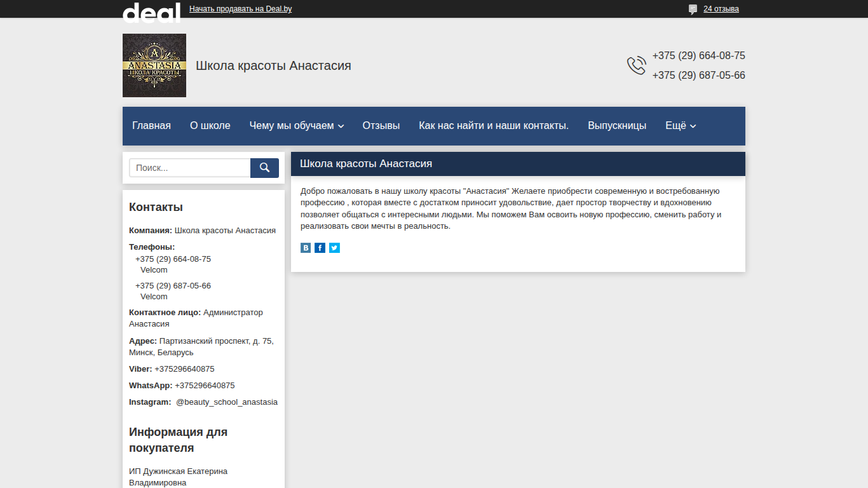Image resolution: width=868 pixels, height=488 pixels.
Task: Click ИП Дужинская Екатерина Владимировна text
Action: point(178,477)
